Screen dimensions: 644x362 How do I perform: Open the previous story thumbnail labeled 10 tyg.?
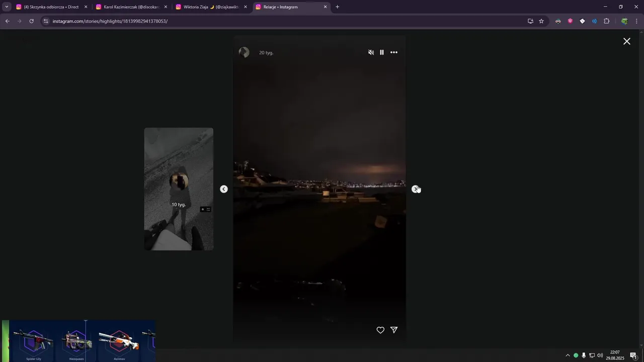point(179,189)
